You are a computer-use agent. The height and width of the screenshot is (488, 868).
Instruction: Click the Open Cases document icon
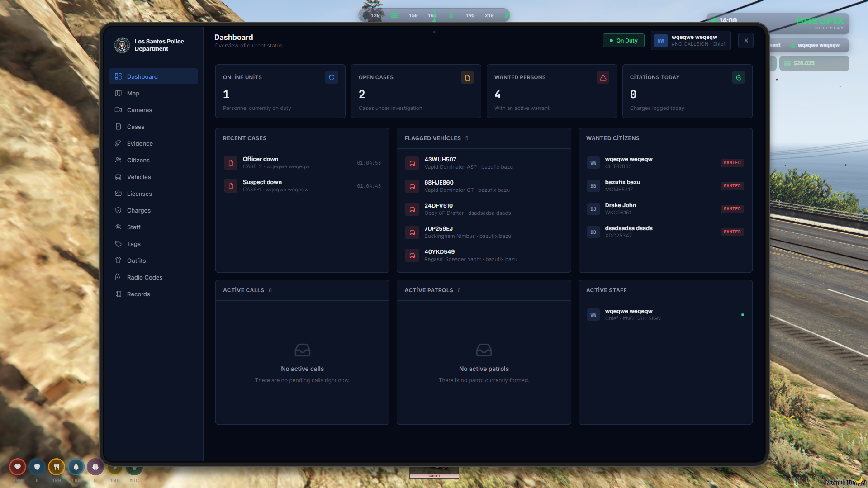(x=467, y=77)
